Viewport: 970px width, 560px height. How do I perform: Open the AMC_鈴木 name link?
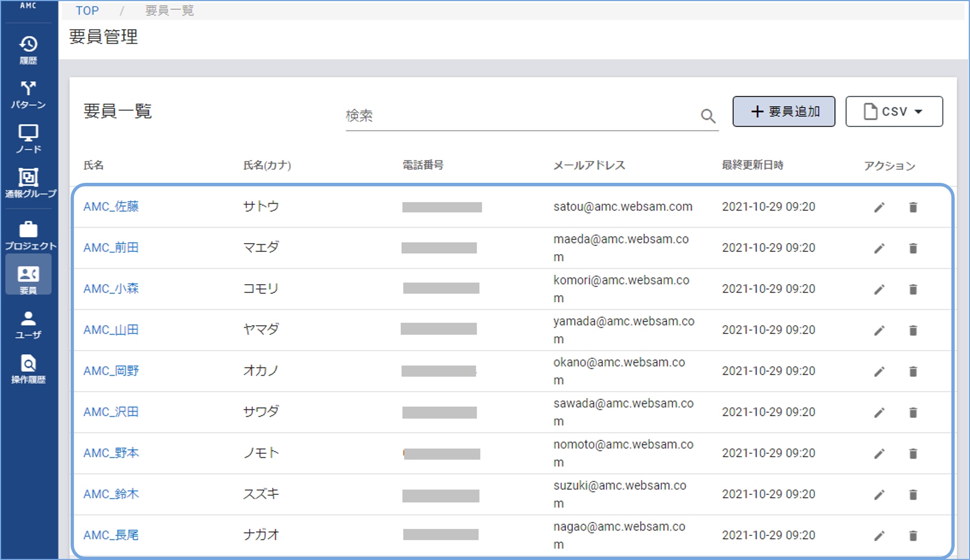[x=111, y=494]
